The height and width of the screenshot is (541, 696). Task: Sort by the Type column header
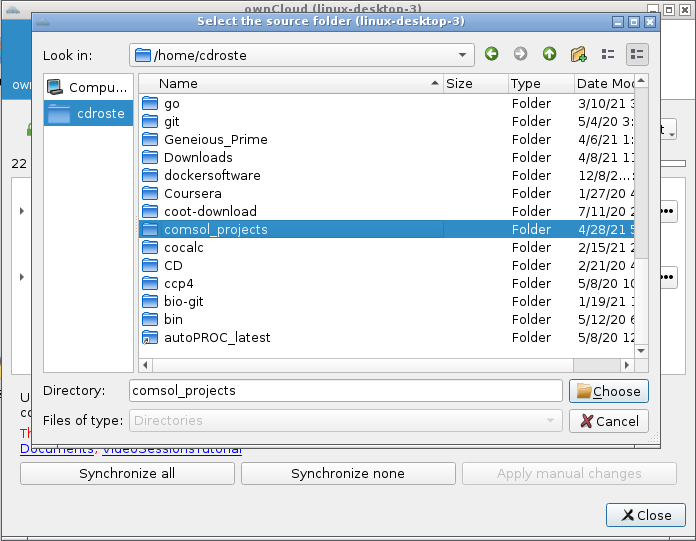pos(541,83)
